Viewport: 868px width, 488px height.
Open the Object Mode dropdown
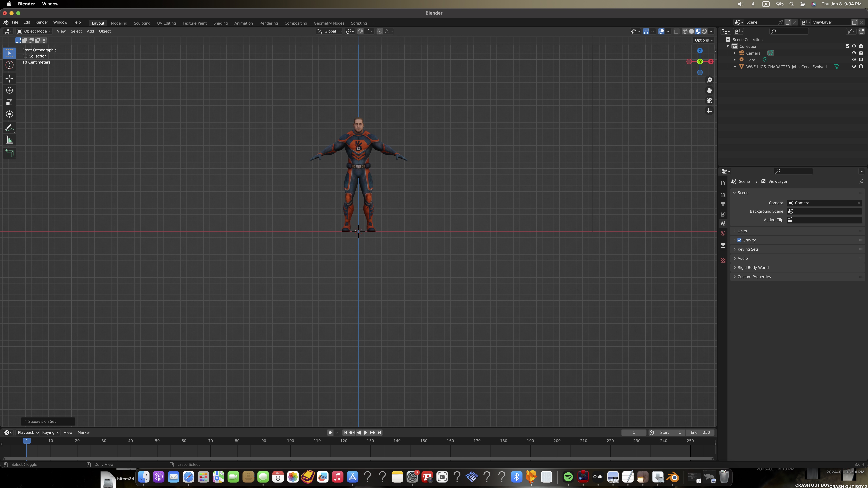pyautogui.click(x=34, y=31)
